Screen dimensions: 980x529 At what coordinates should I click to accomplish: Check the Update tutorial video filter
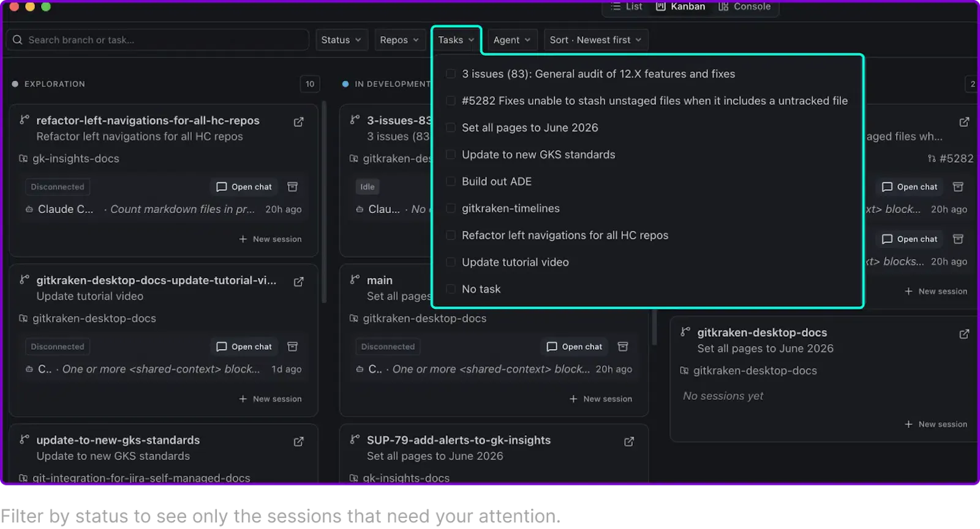tap(451, 263)
